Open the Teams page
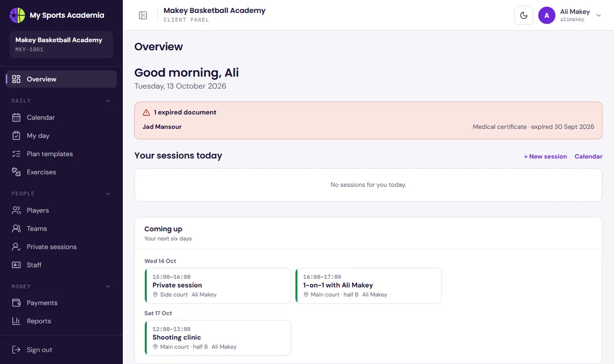Screen dimensions: 614x364 click(61, 229)
